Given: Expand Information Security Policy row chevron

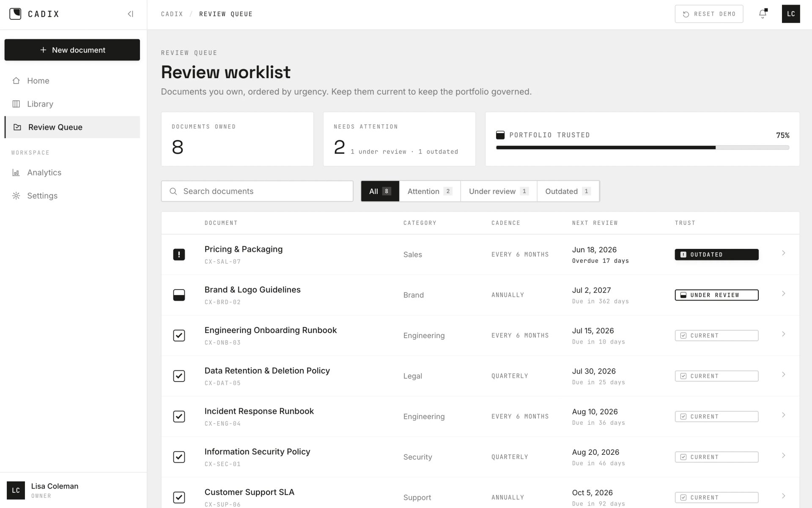Looking at the screenshot, I should coord(783,456).
